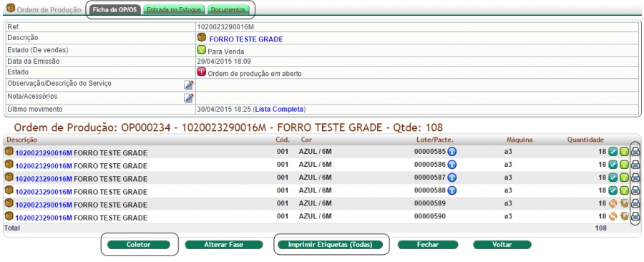Click Imprimir Etiquetas (Todas) button
Image resolution: width=644 pixels, height=262 pixels.
click(330, 245)
